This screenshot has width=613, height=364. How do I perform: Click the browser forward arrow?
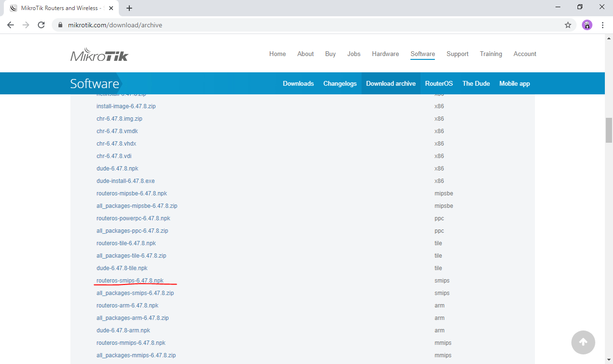coord(26,25)
